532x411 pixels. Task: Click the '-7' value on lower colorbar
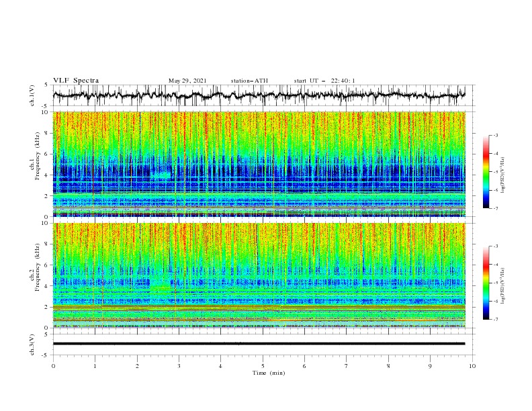[495, 320]
